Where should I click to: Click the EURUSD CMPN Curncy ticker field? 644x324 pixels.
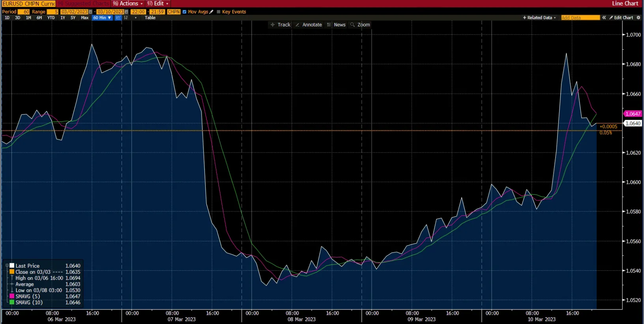point(28,4)
